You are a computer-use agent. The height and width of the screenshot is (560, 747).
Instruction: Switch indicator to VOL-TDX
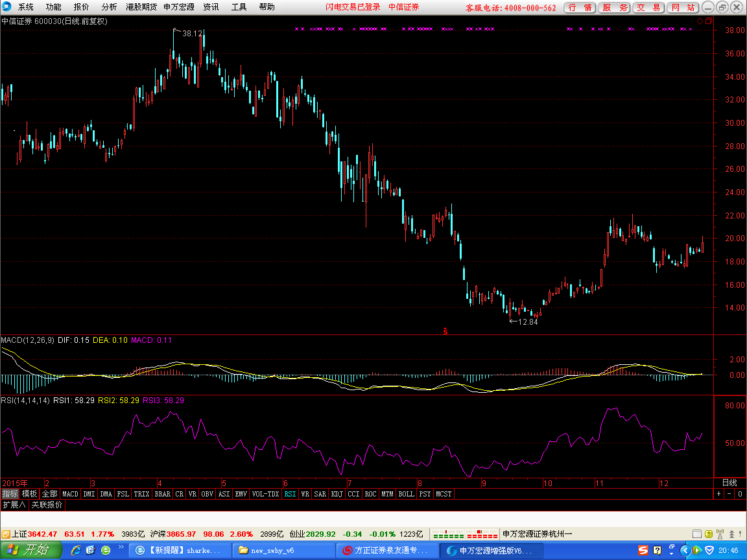coord(265,494)
